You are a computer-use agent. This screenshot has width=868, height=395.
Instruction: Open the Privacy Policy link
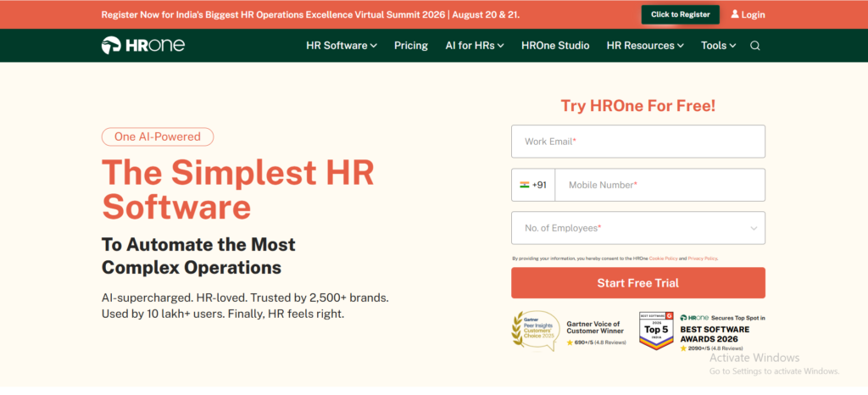point(703,259)
